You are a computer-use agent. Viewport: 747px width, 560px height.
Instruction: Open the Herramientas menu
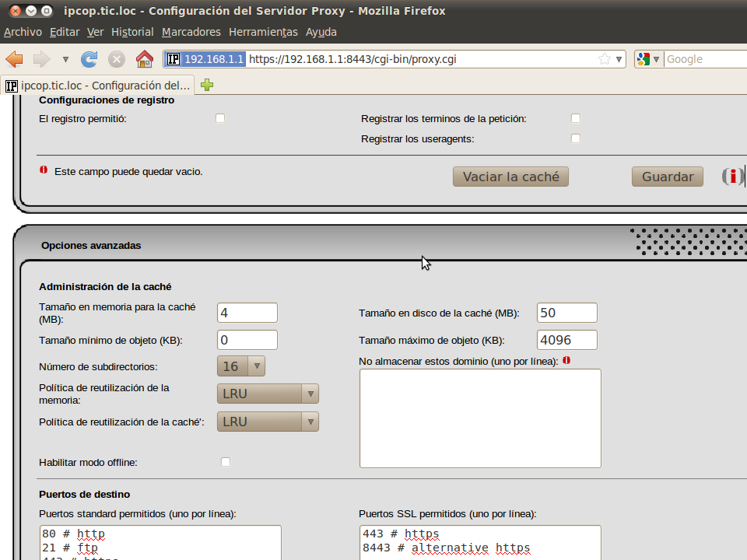point(262,32)
